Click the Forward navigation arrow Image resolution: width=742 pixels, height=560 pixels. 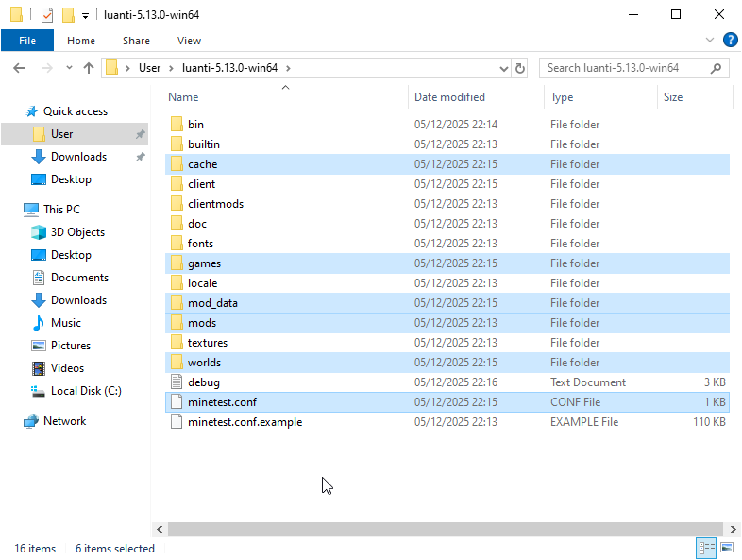[x=46, y=68]
